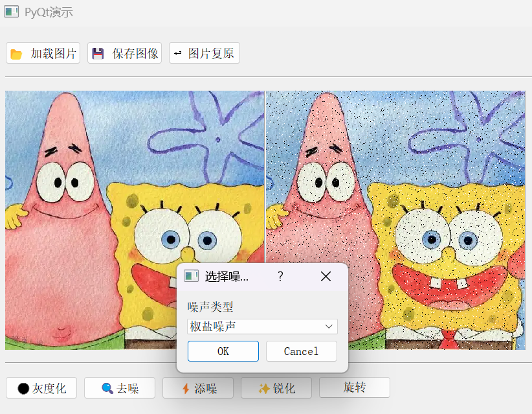Click the 加载图片 load image button
Screen dimensions: 532x414
[43, 53]
